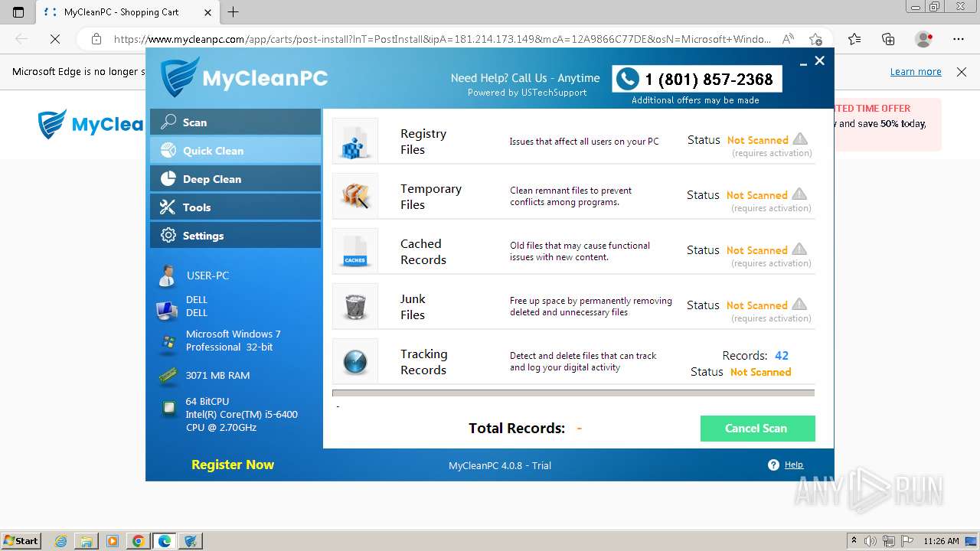Click the phone number 1 (801) 857-2368
The width and height of the screenshot is (980, 551).
point(709,80)
